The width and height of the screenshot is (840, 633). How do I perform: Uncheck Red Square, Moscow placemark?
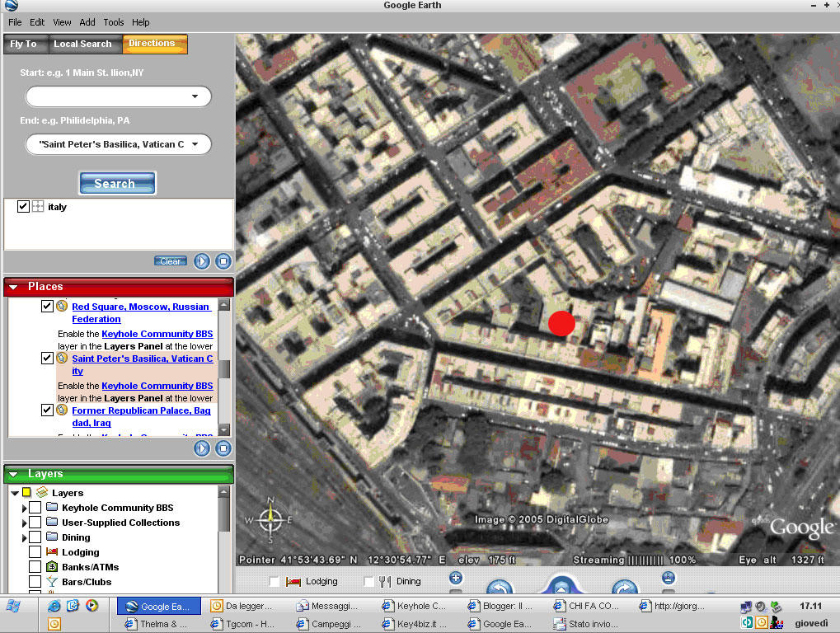coord(47,306)
